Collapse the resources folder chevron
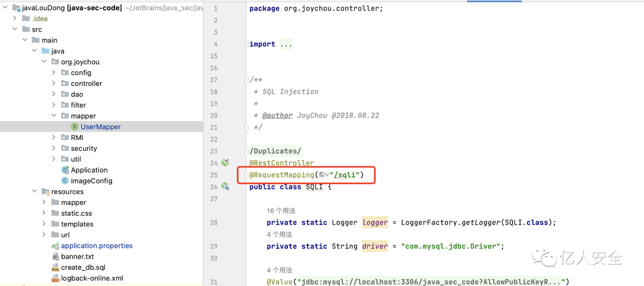The width and height of the screenshot is (644, 286). pos(35,192)
